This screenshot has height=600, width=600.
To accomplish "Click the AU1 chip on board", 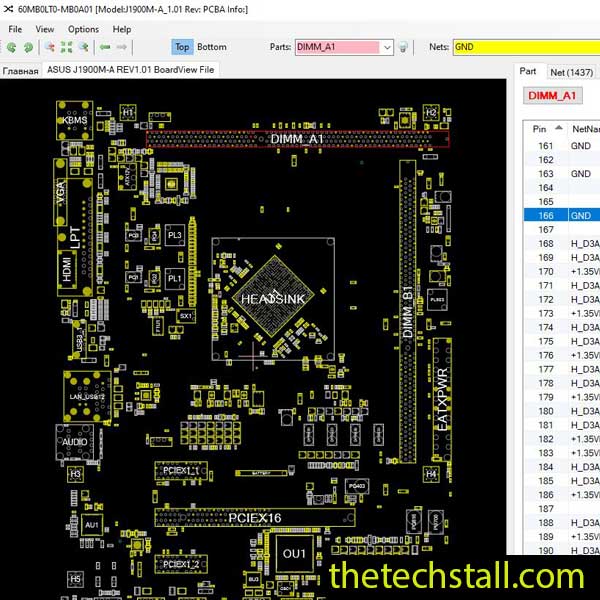I will coord(92,525).
